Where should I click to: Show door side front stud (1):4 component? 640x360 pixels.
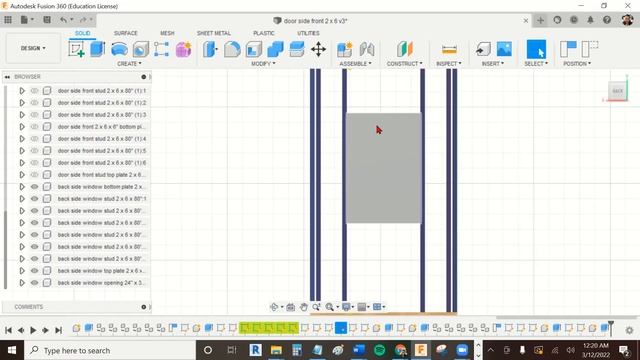(x=35, y=139)
